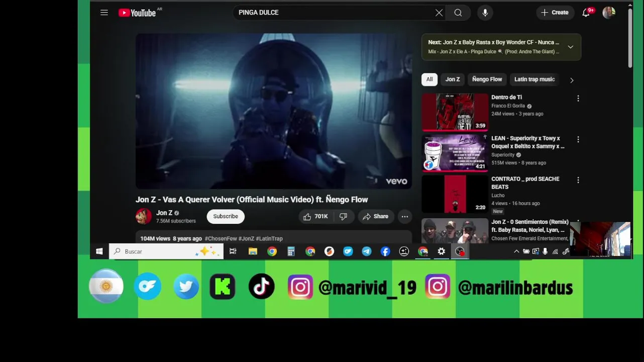Use the page vertical scrollbar
The image size is (644, 362).
coord(630,38)
